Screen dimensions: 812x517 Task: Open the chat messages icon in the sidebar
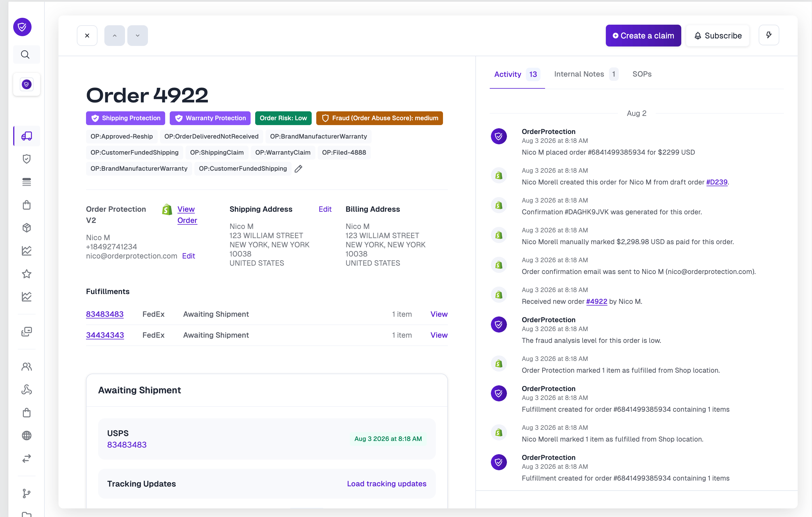27,332
